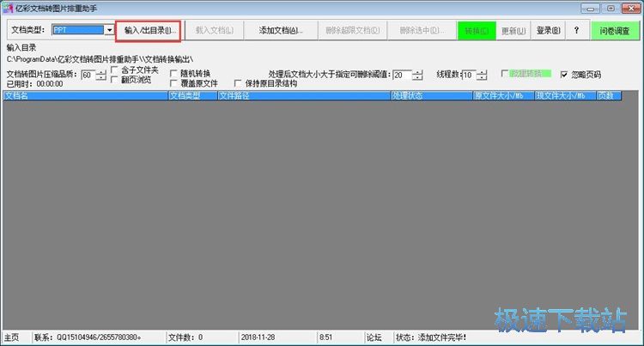This screenshot has height=346, width=644.
Task: Click 论坛 in the status bar
Action: tap(374, 337)
